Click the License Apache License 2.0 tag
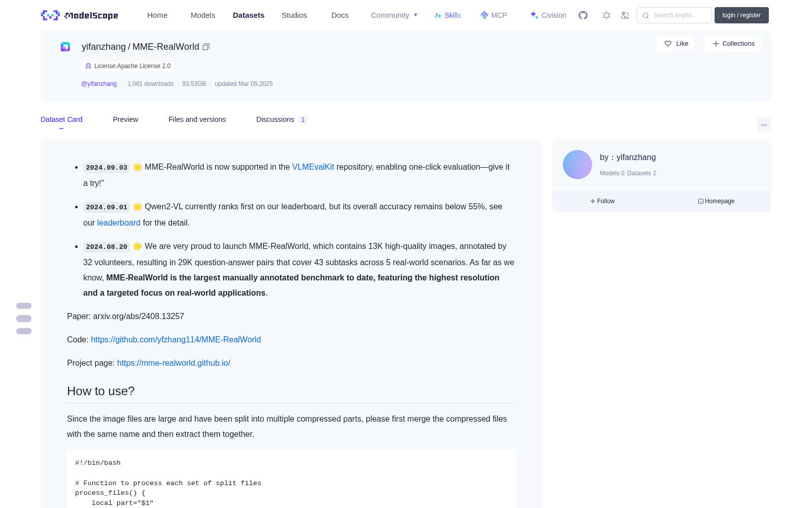This screenshot has width=812, height=508. (127, 66)
